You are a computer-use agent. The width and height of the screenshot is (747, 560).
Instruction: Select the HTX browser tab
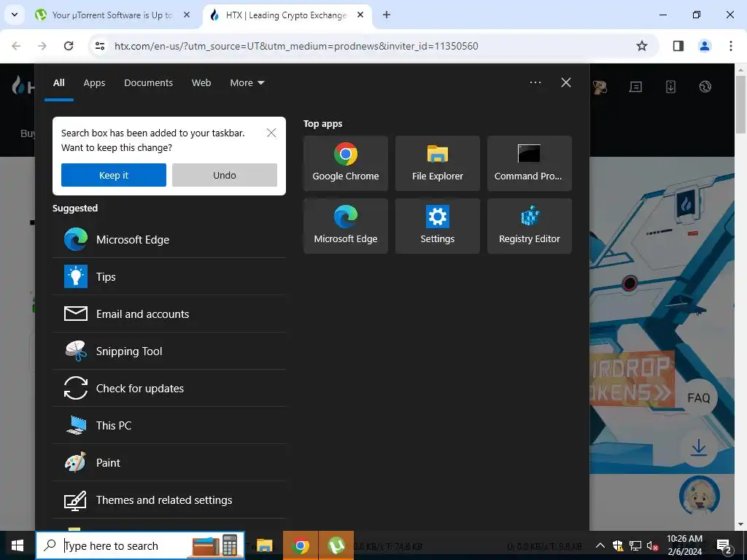pyautogui.click(x=286, y=15)
